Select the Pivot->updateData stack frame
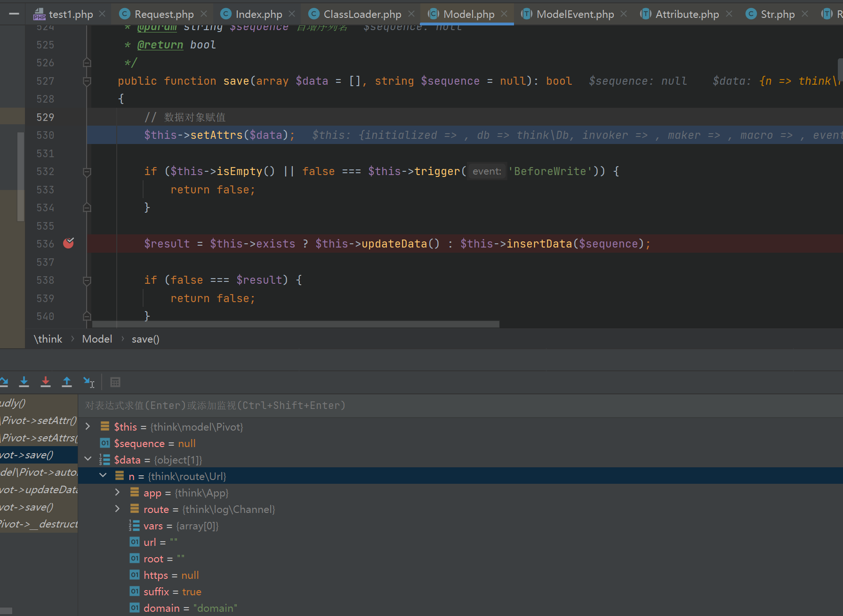Image resolution: width=843 pixels, height=616 pixels. click(x=39, y=489)
